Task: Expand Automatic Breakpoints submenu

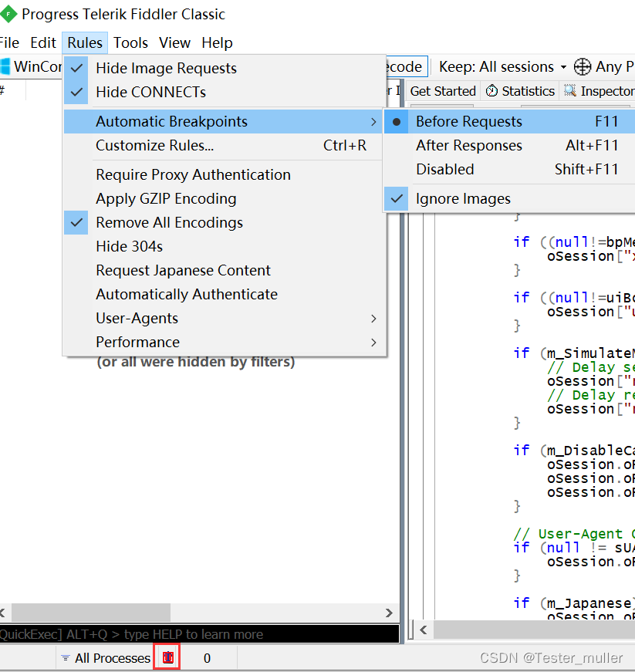Action: tap(223, 121)
